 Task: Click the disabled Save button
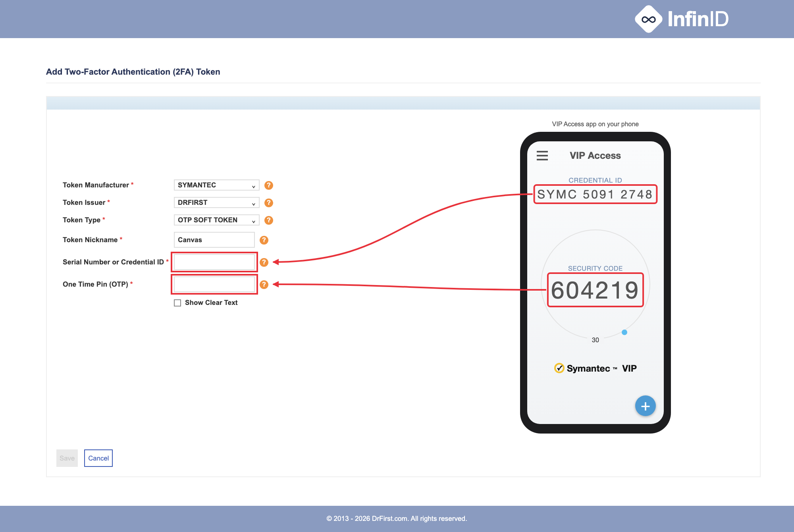tap(67, 458)
